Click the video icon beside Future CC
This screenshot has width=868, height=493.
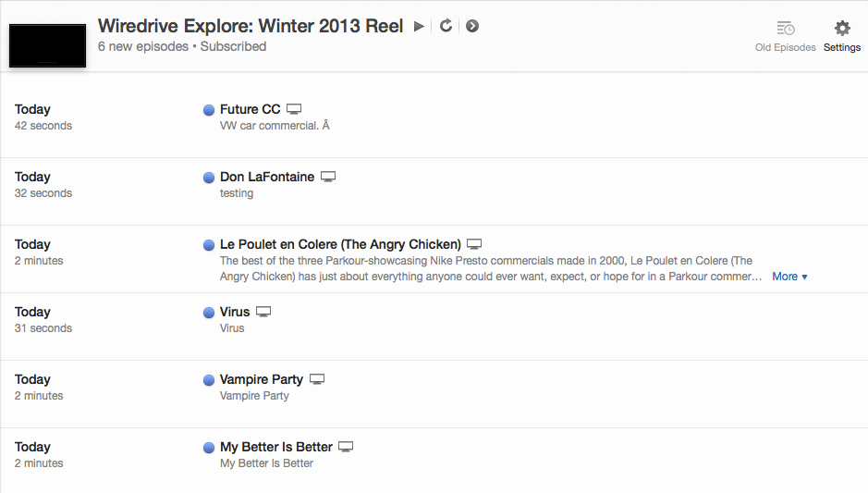[x=294, y=109]
